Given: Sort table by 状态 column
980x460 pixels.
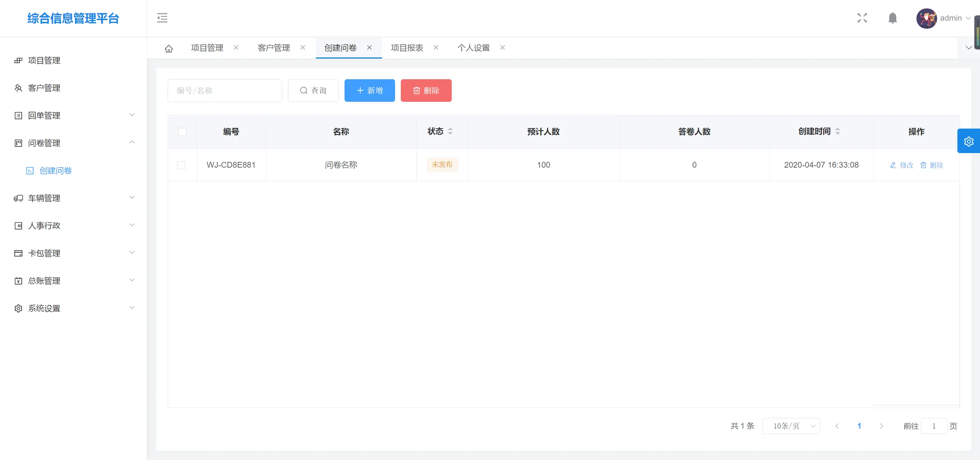Looking at the screenshot, I should [x=450, y=131].
